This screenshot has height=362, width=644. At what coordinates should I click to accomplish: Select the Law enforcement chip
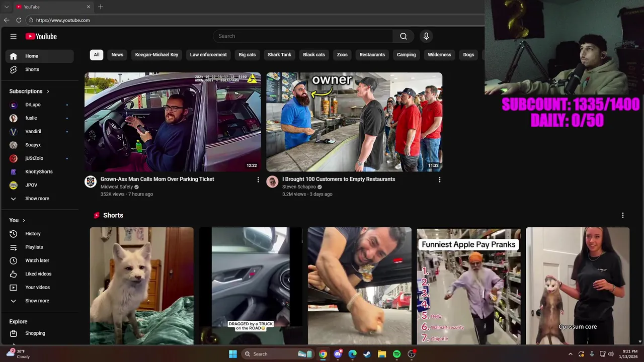coord(208,55)
